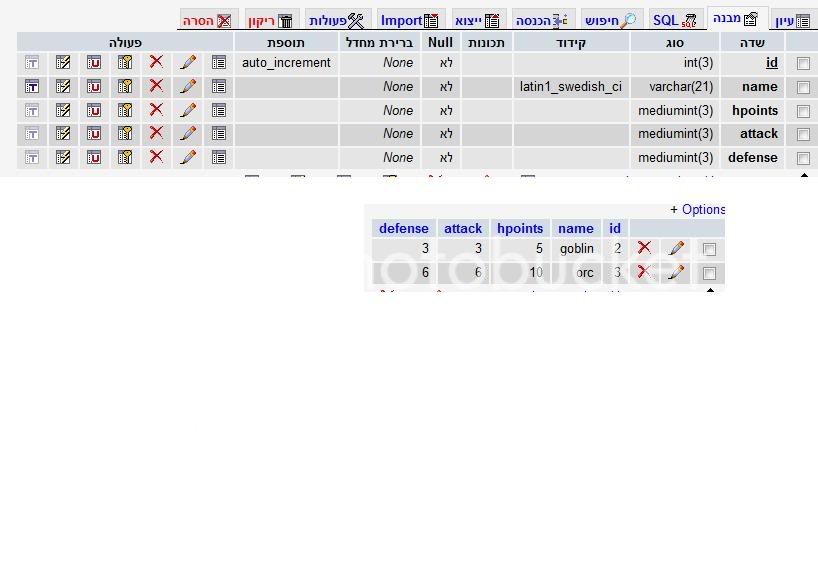Add index icon on id row
Screen dimensions: 818x585
tap(63, 63)
